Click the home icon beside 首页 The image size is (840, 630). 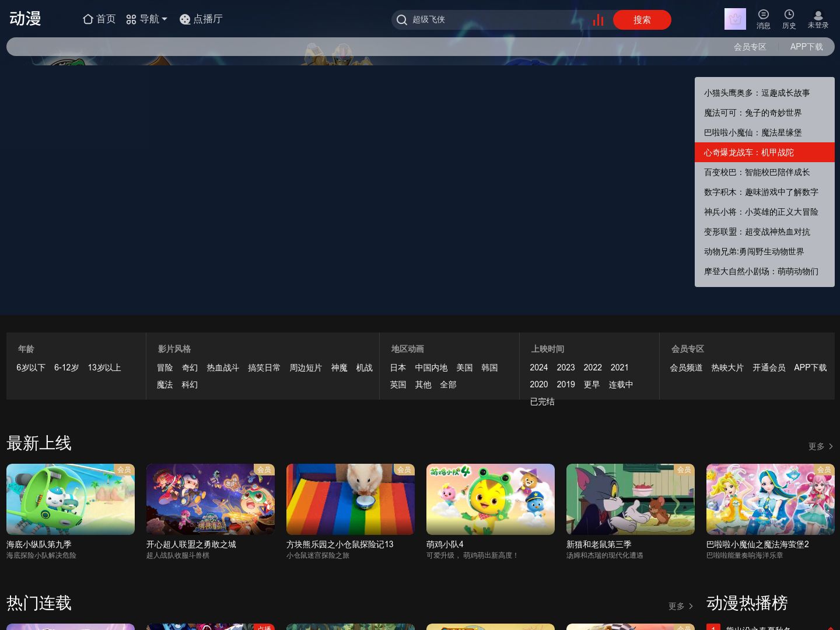pyautogui.click(x=88, y=19)
